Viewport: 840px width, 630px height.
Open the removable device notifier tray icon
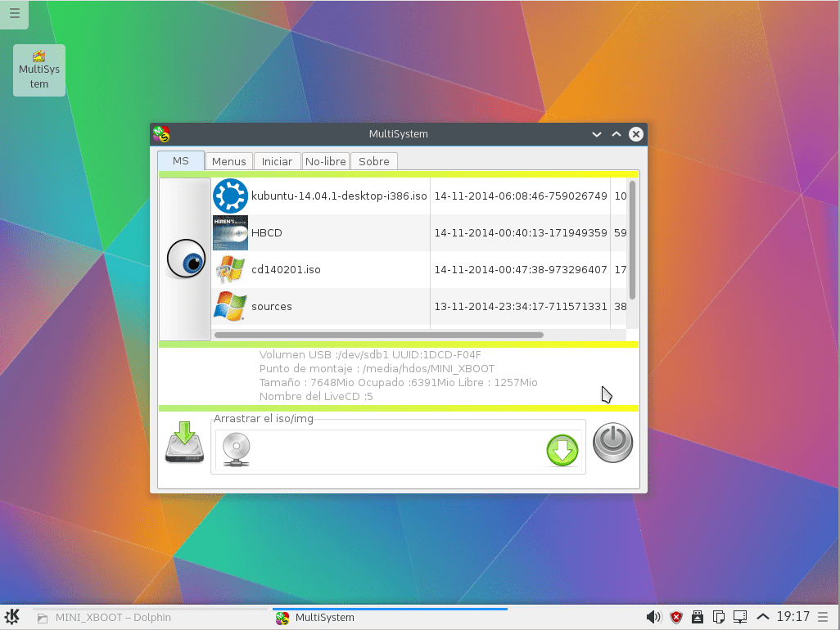pyautogui.click(x=697, y=617)
